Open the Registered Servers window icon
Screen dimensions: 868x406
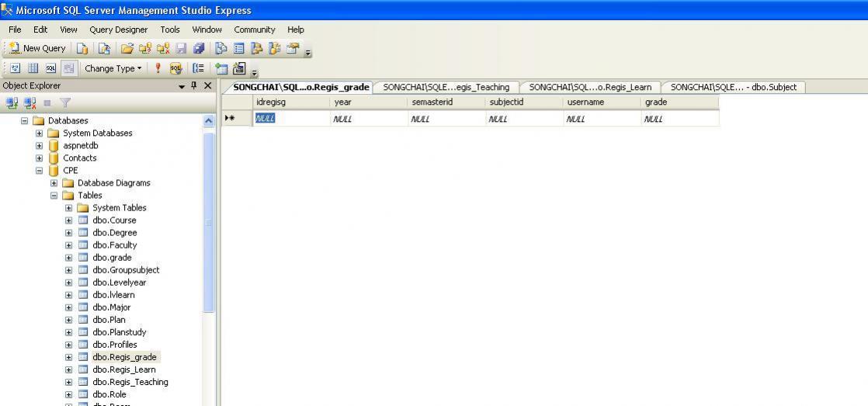[x=220, y=49]
